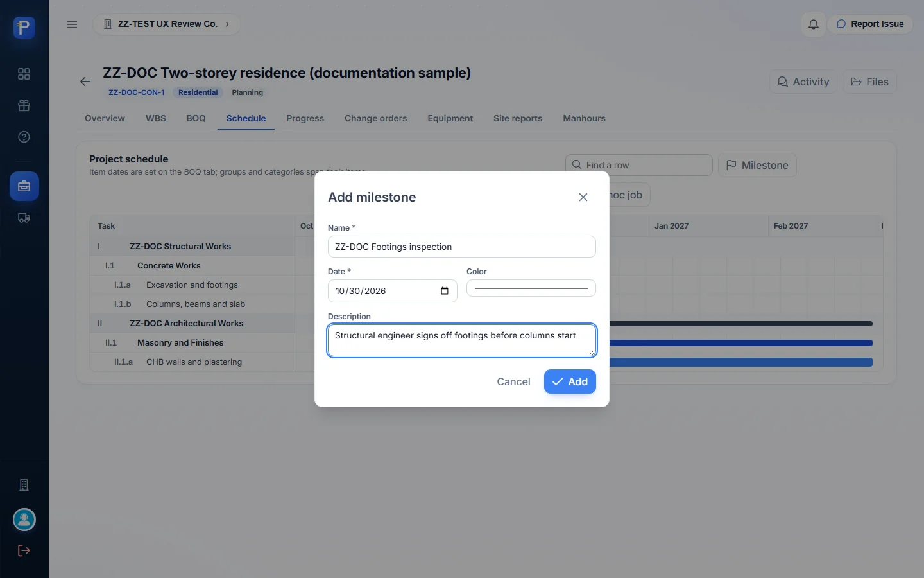Click the gift icon in sidebar
The width and height of the screenshot is (924, 578).
[24, 105]
